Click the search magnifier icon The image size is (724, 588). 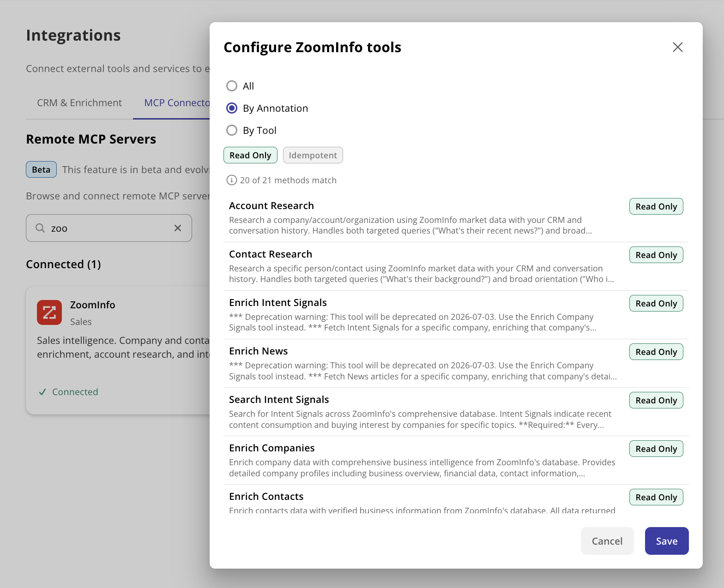(x=40, y=228)
